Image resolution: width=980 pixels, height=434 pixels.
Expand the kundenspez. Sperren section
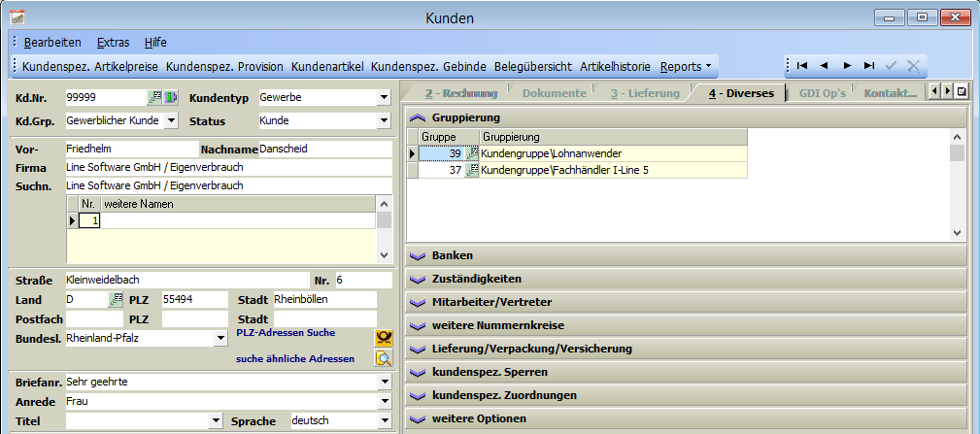pos(418,372)
